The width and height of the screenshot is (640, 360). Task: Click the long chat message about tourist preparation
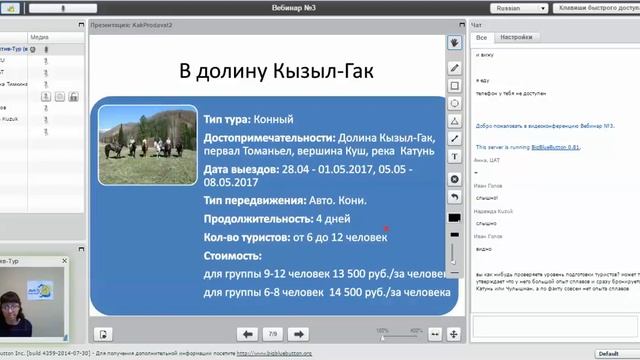557,282
